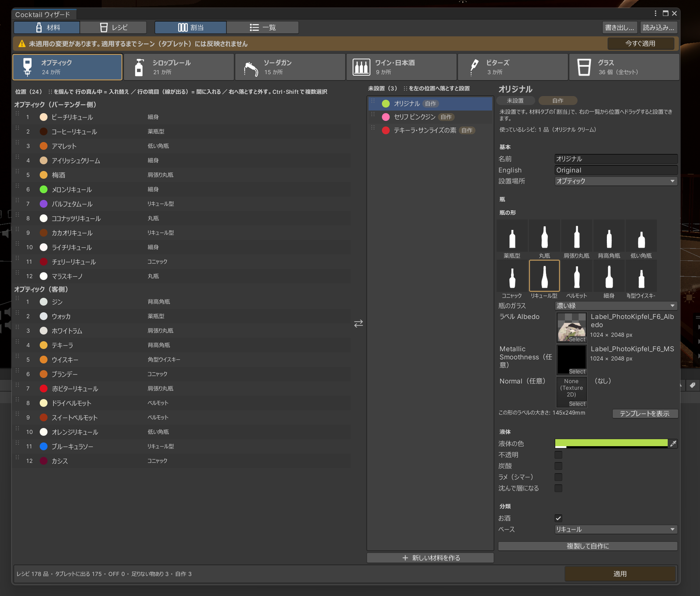The image size is (700, 596).
Task: Open the window's three-dot options menu
Action: point(655,14)
